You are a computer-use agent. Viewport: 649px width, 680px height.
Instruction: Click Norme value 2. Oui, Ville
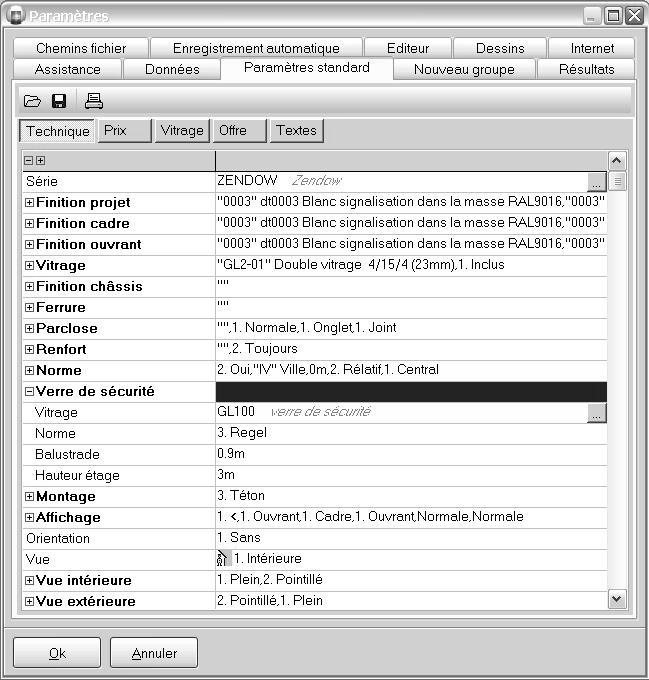pyautogui.click(x=411, y=370)
